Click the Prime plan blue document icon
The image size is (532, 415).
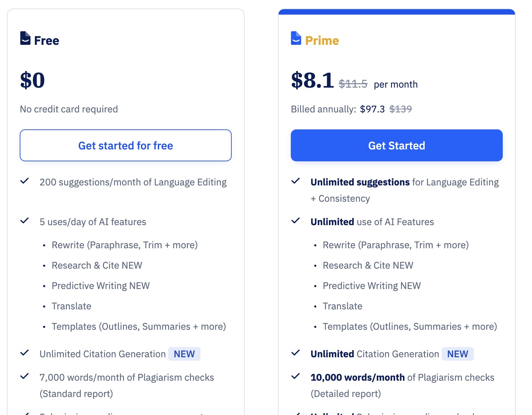pos(296,38)
